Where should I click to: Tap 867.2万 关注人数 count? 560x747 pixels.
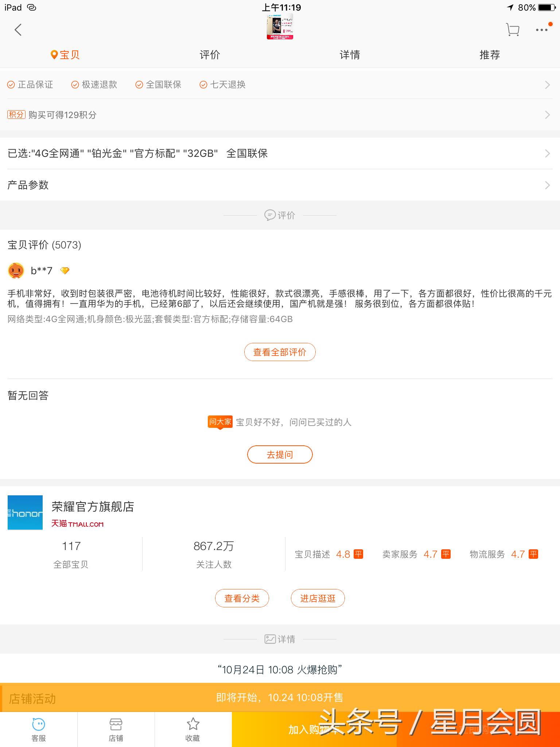pyautogui.click(x=214, y=554)
